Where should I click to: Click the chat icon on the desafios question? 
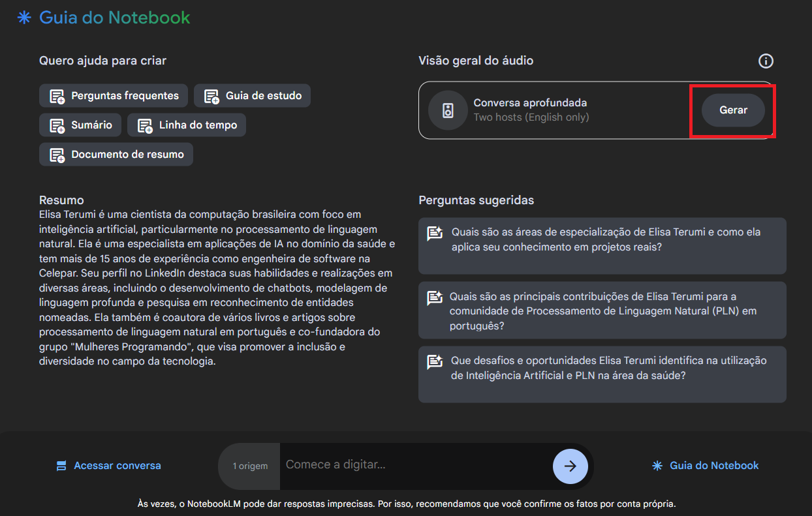[x=435, y=361]
